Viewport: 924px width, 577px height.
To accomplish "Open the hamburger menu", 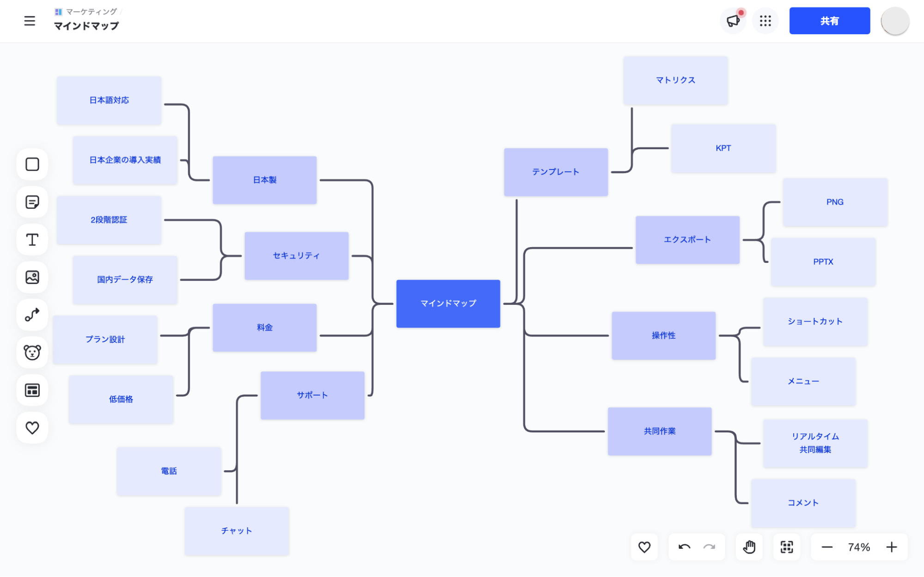I will pos(30,21).
